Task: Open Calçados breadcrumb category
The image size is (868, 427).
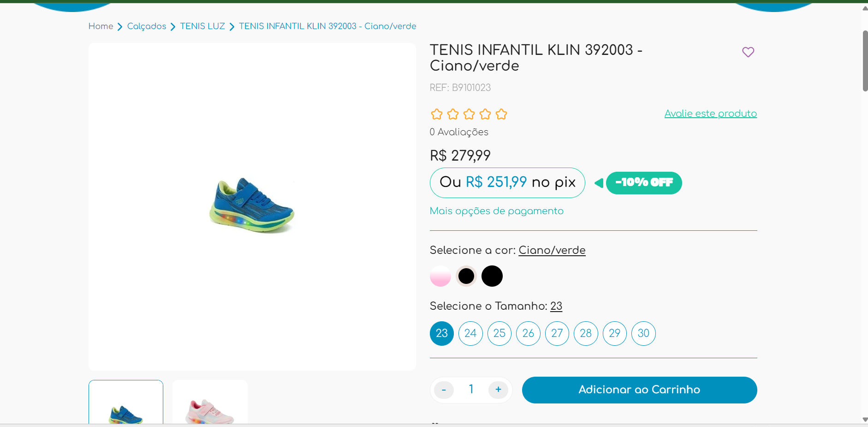Action: pyautogui.click(x=147, y=26)
